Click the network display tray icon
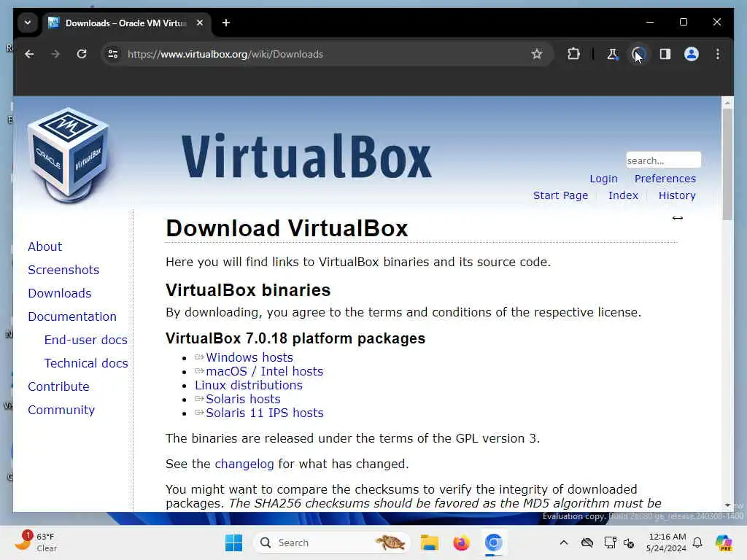Screen dimensions: 747x560 coord(610,542)
